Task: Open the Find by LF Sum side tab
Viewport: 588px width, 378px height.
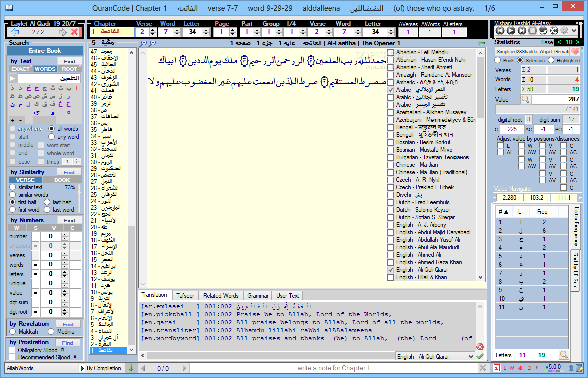Action: pos(575,270)
